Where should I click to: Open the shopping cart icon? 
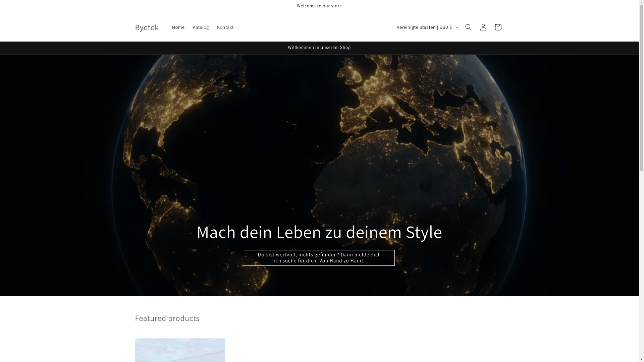tap(498, 27)
